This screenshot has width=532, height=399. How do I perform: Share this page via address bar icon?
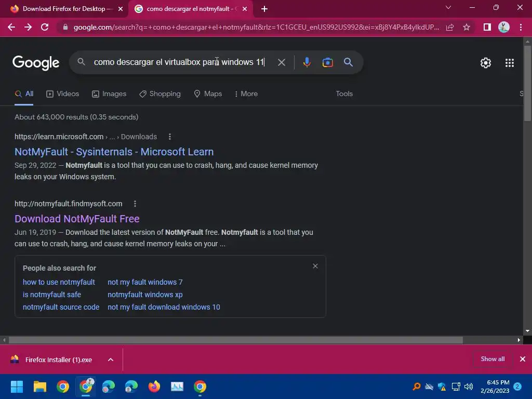[x=450, y=27]
